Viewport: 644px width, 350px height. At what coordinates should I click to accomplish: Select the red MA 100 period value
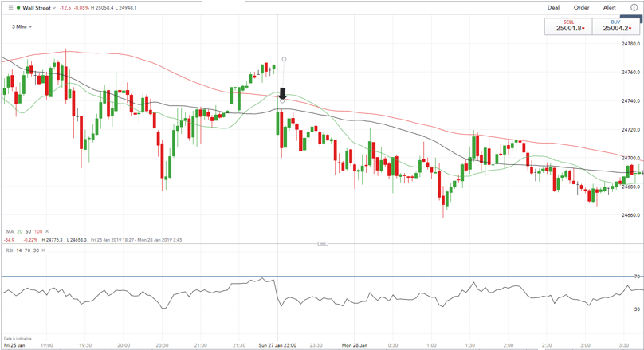tap(38, 232)
